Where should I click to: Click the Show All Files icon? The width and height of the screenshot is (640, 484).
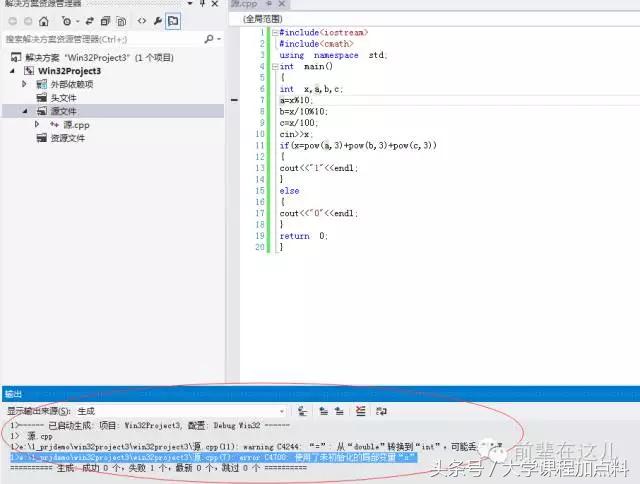tap(119, 20)
